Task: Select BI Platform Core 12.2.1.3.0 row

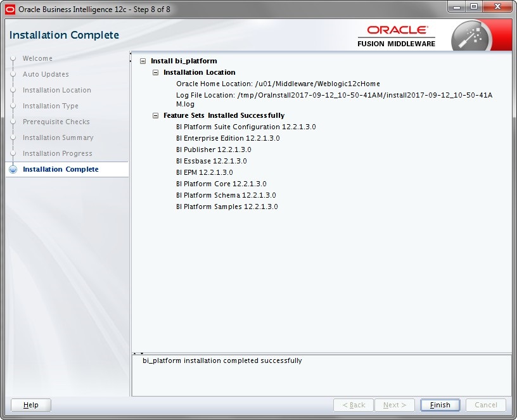Action: 221,184
